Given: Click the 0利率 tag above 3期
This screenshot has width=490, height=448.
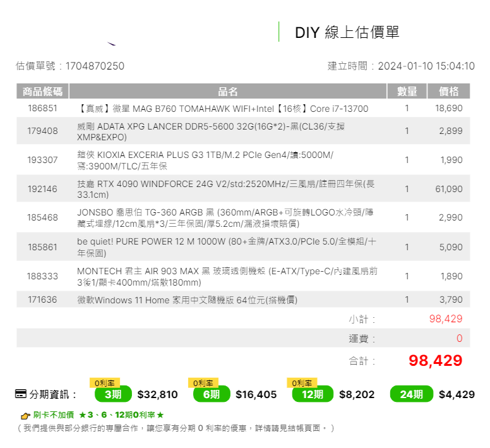Looking at the screenshot, I should 105,383.
